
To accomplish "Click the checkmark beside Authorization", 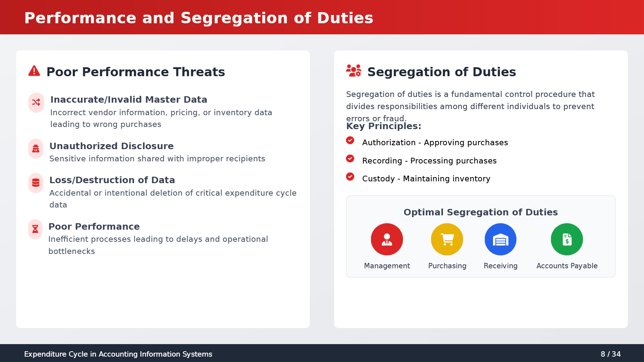I will point(350,140).
